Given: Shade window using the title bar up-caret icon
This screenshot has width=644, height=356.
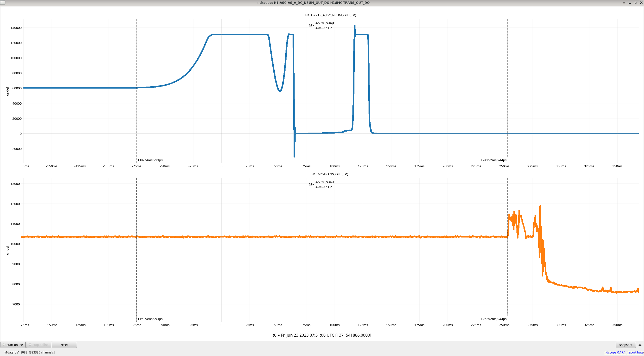Looking at the screenshot, I should click(x=624, y=3).
